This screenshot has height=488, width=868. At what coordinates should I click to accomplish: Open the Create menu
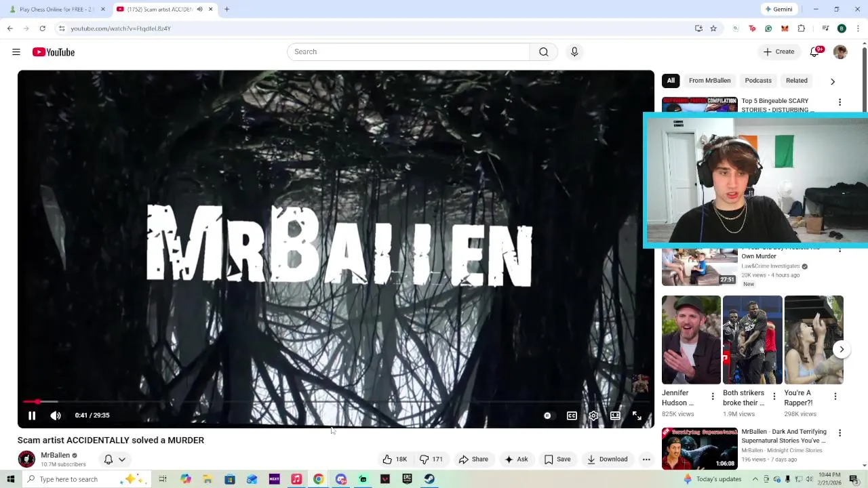click(778, 52)
